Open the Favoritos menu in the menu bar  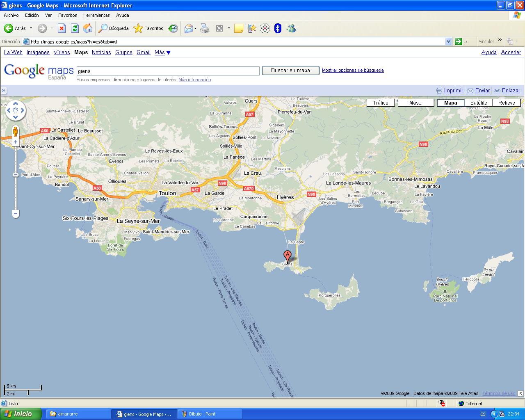[67, 15]
